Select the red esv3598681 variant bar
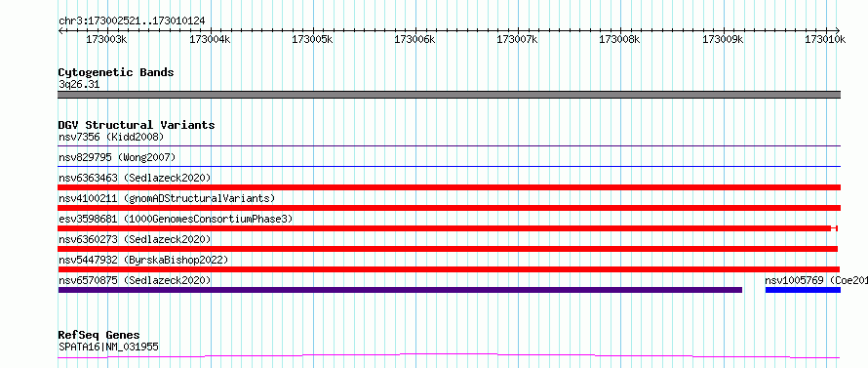The height and width of the screenshot is (368, 868). coord(448,228)
